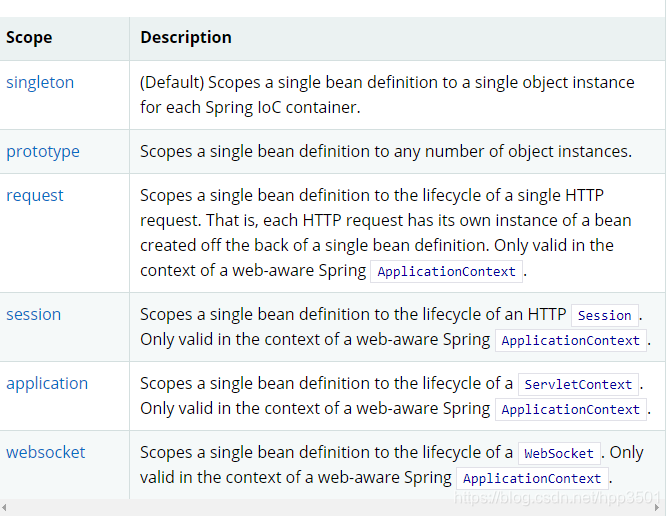669x516 pixels.
Task: Click the left arrow of horizontal scrollbar
Action: click(4, 507)
